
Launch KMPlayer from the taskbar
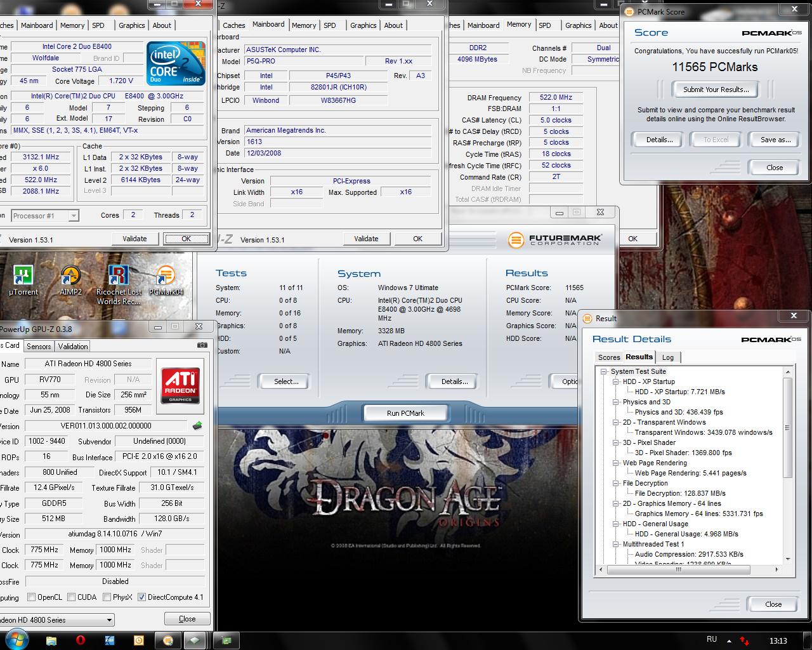click(x=109, y=640)
